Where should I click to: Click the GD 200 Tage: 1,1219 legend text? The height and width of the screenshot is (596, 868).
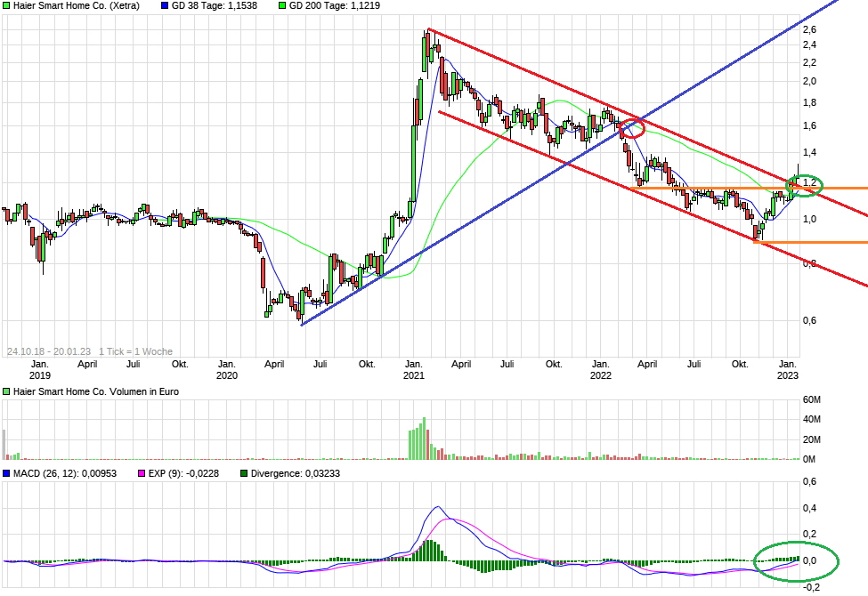[335, 5]
